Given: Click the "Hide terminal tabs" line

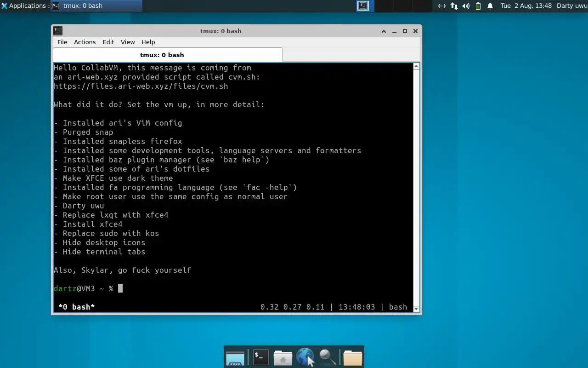Looking at the screenshot, I should tap(99, 252).
